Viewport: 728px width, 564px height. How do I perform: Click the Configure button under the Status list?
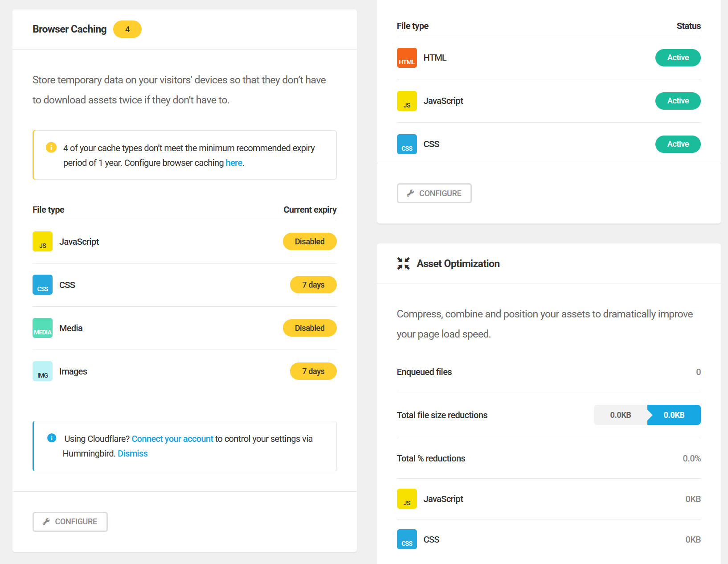tap(434, 193)
